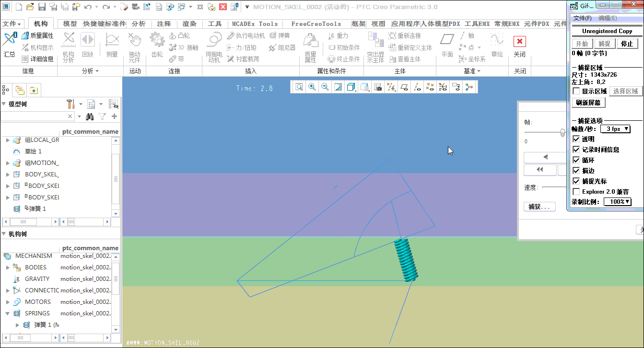The width and height of the screenshot is (644, 348).
Task: Open the 文件(F) menu in Gif recorder
Action: coord(582,18)
